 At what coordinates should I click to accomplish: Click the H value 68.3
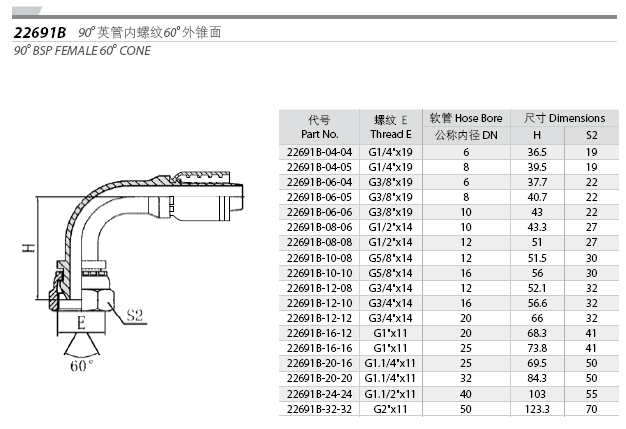(x=537, y=333)
